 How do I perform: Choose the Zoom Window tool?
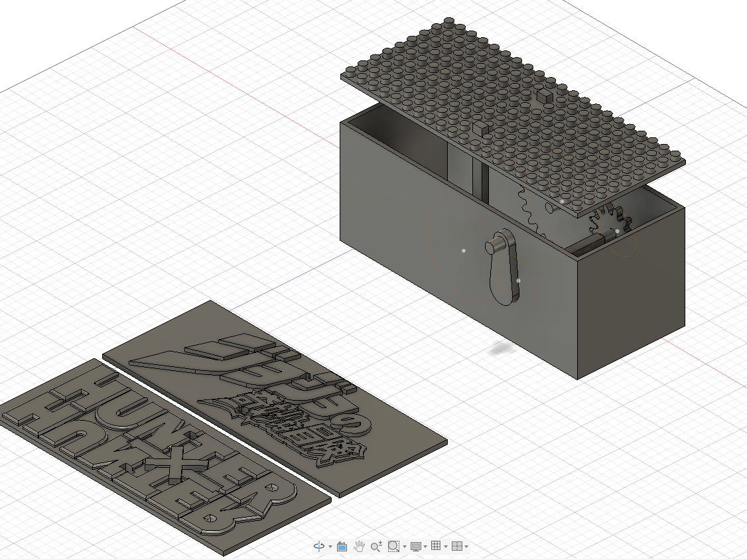[x=393, y=546]
